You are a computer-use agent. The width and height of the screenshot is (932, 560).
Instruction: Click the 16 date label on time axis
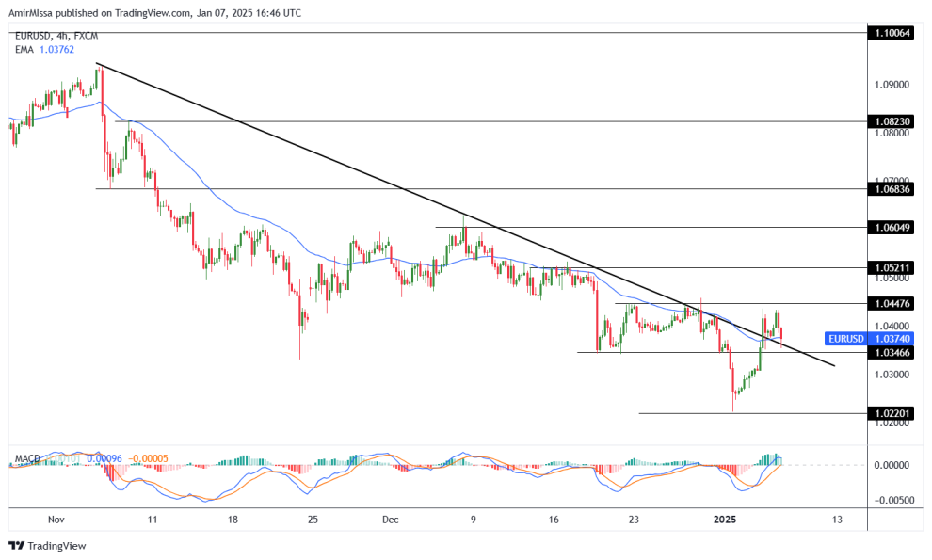(x=554, y=520)
